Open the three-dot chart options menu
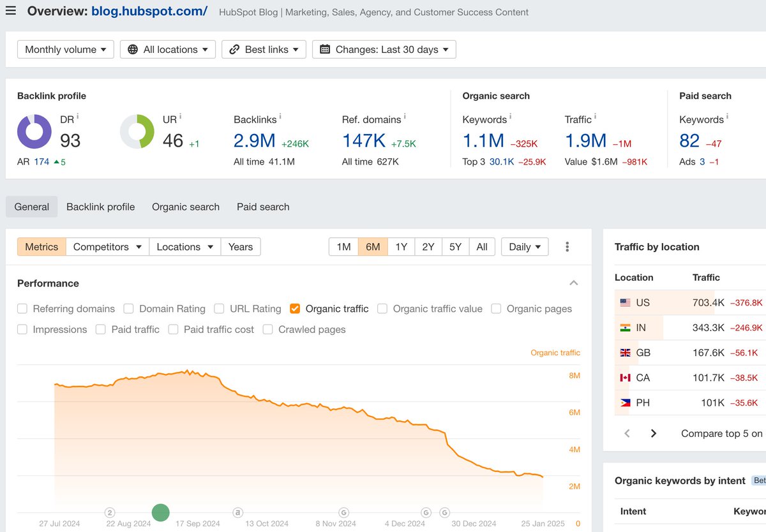This screenshot has height=532, width=766. point(567,247)
